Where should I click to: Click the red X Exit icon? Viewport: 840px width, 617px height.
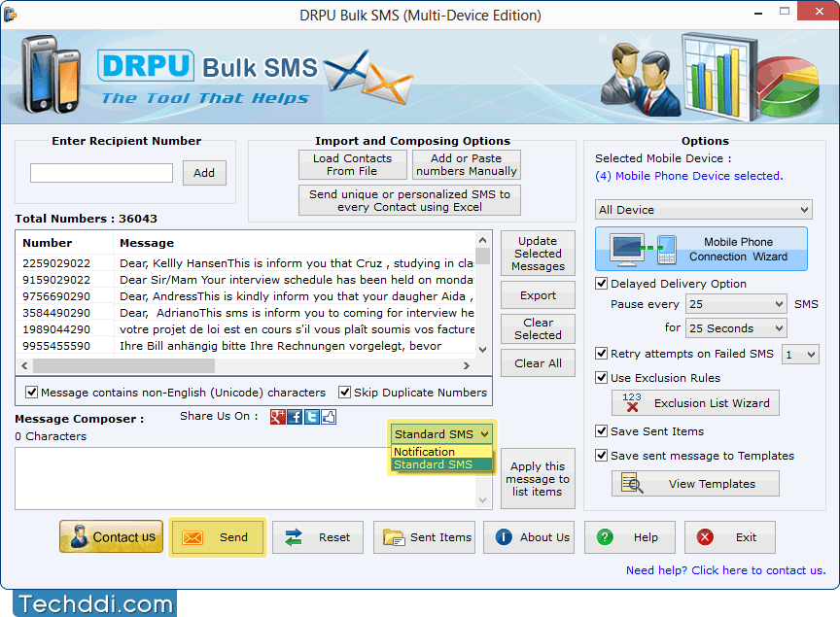705,536
